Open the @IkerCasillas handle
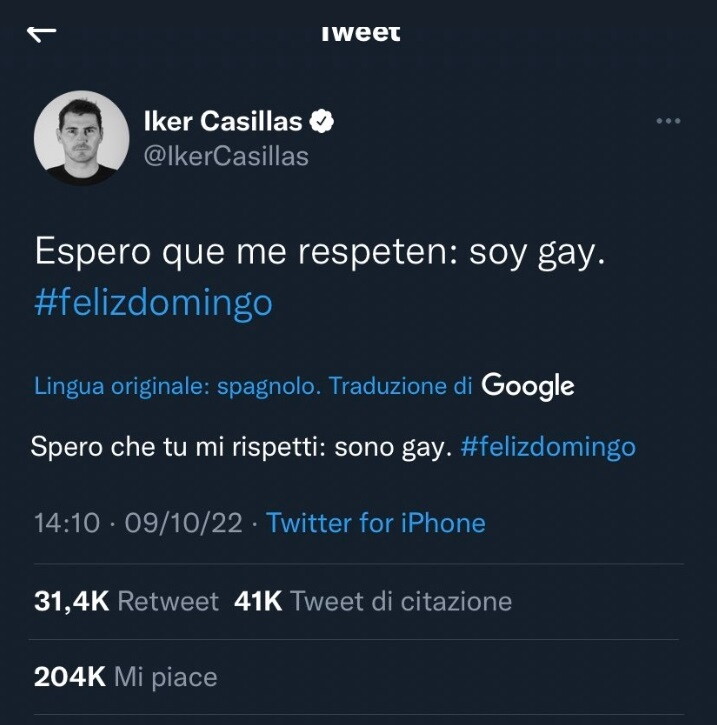The image size is (717, 725). coord(227,156)
